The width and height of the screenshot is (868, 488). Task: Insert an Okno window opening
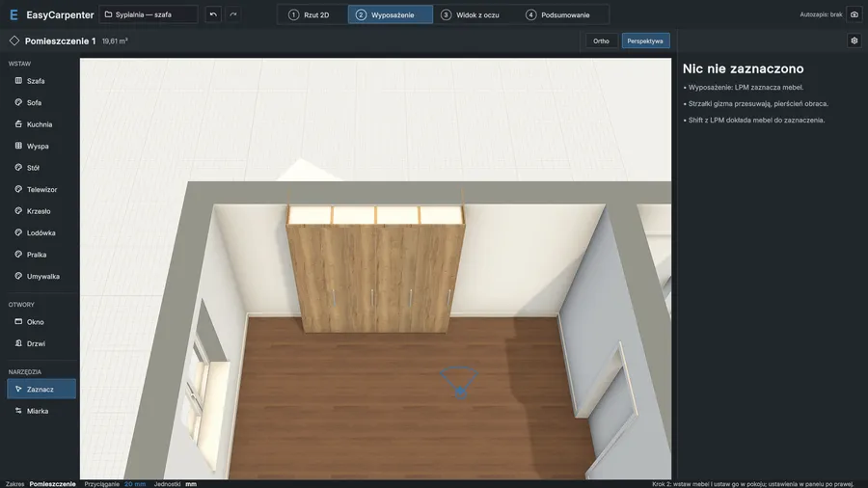[41, 321]
